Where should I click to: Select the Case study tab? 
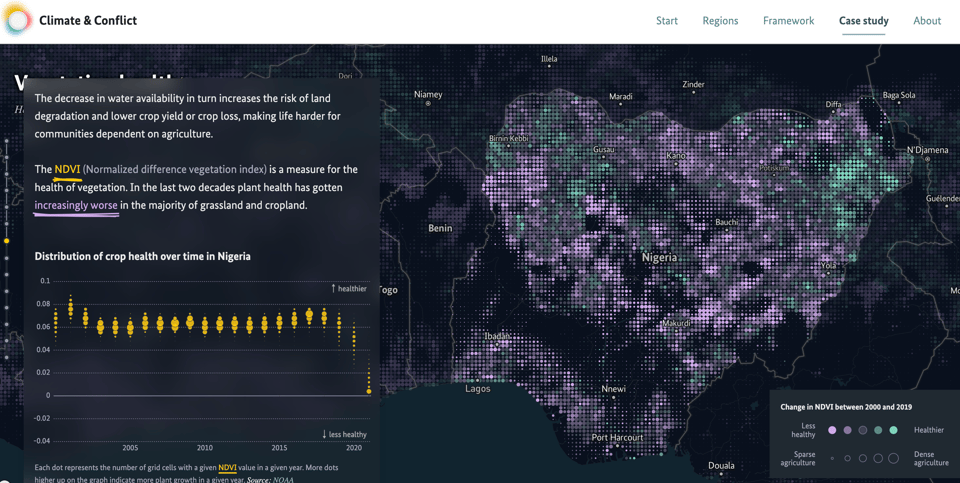click(x=863, y=21)
